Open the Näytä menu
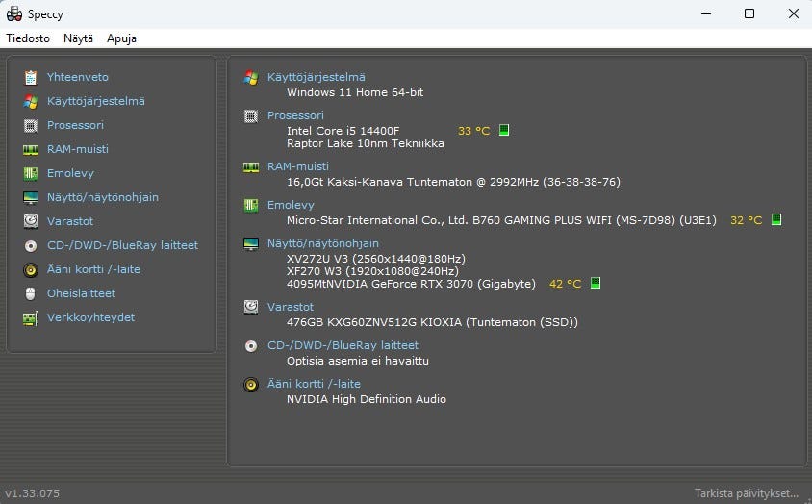Image resolution: width=812 pixels, height=504 pixels. pos(78,38)
